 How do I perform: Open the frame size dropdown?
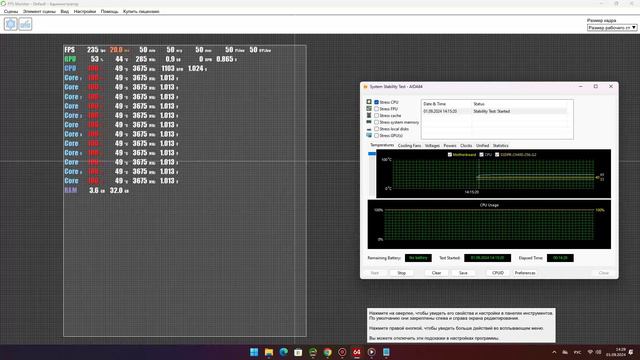612,27
